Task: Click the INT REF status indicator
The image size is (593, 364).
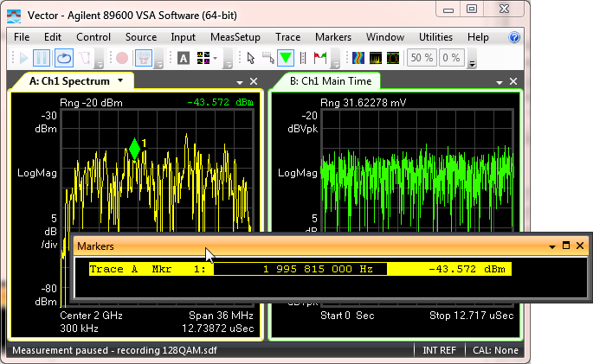Action: (439, 350)
